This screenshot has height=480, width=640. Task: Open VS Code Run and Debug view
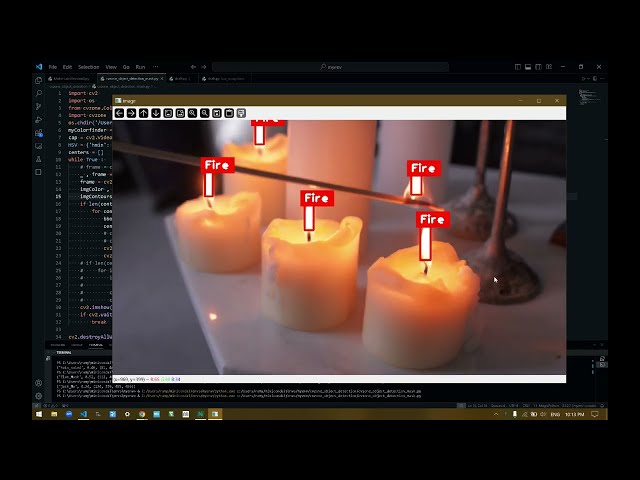pos(39,120)
